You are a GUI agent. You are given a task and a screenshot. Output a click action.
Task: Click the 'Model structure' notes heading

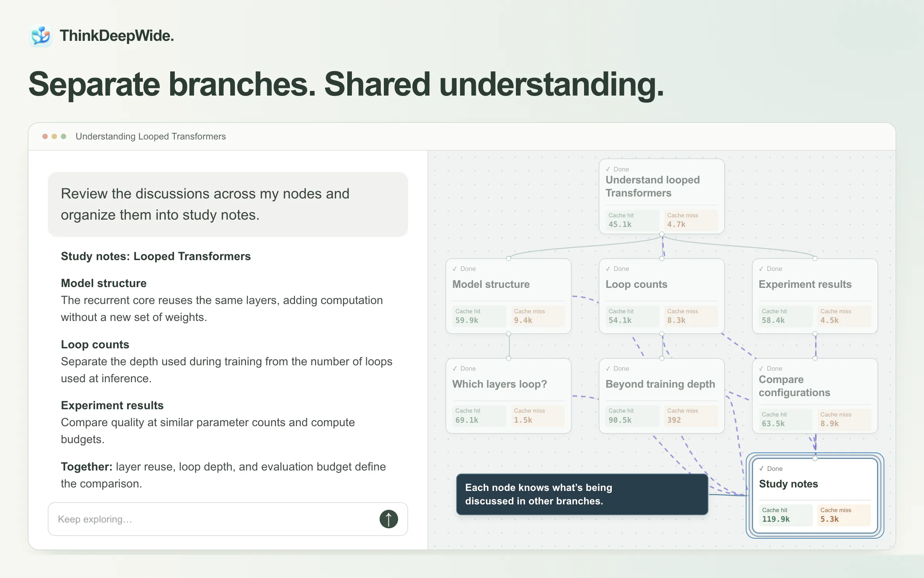tap(104, 283)
